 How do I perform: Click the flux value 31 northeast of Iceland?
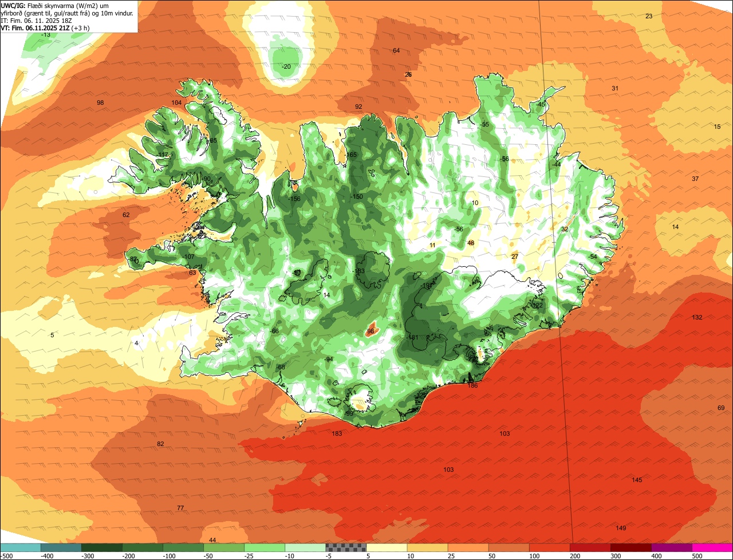[x=615, y=89]
